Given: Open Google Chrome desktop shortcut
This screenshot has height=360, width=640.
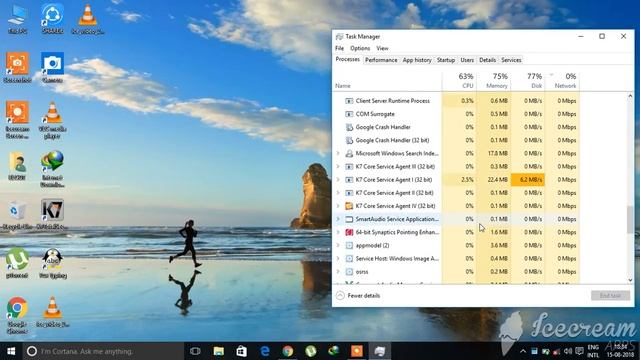Looking at the screenshot, I should pos(17,316).
